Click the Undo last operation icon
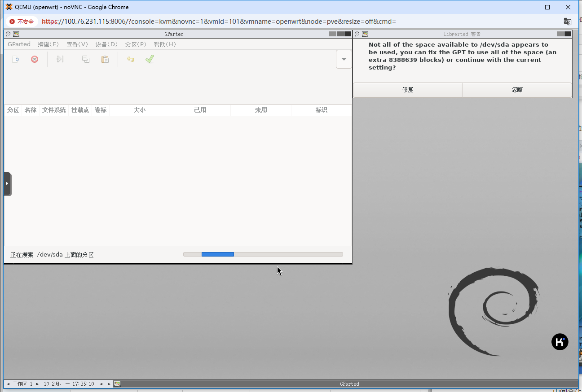This screenshot has width=582, height=392. [x=131, y=59]
